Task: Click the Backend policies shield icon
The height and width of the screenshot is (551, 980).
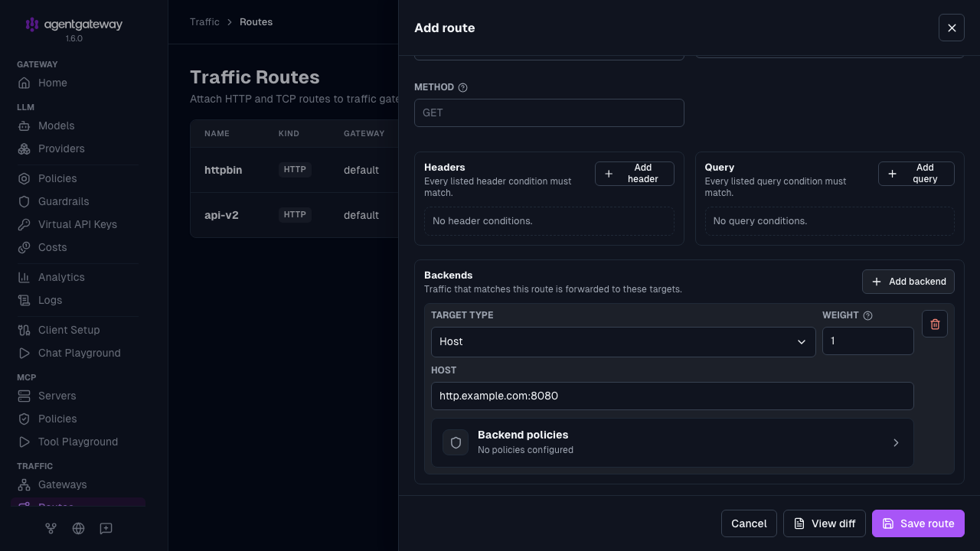Action: 456,442
